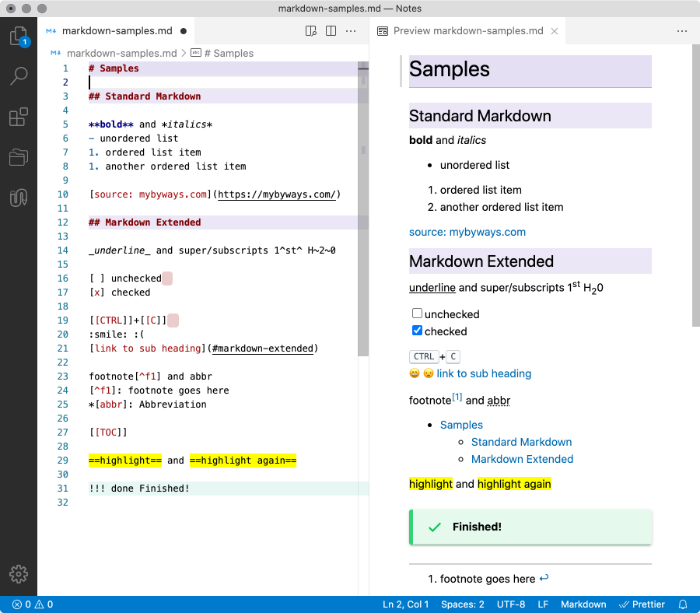Select language mode Markdown
The image size is (700, 613).
pos(583,604)
